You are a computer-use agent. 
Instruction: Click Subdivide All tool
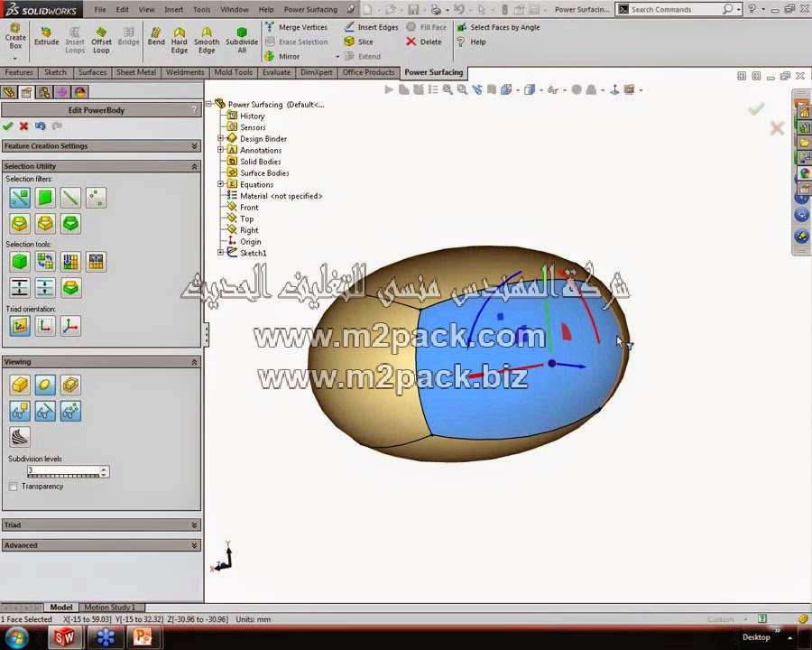pos(241,41)
